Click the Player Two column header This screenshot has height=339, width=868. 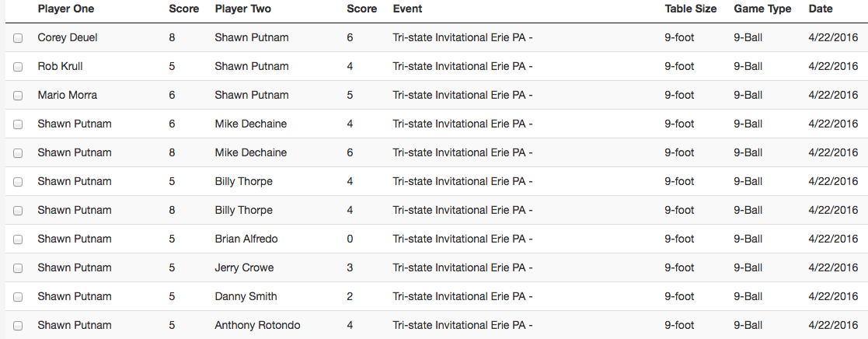(x=243, y=9)
